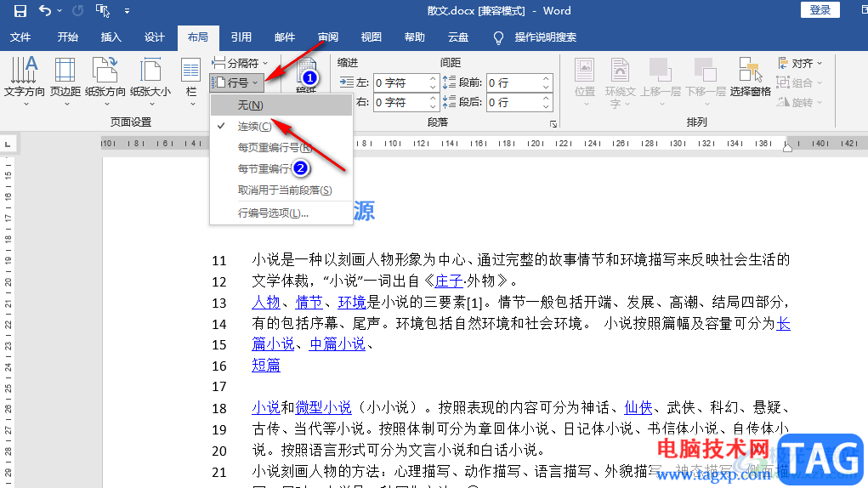This screenshot has height=488, width=868.
Task: Switch to the 设计 tab
Action: [x=155, y=37]
